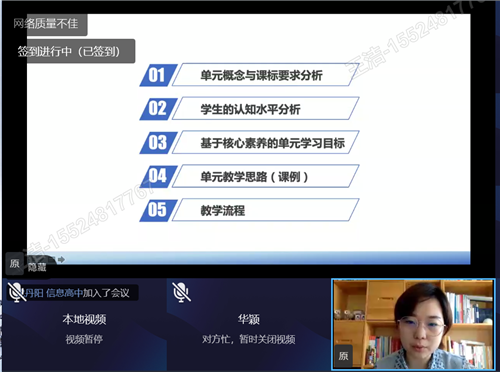
Task: Click the muted microphone icon on local video tile
Action: coord(17,292)
